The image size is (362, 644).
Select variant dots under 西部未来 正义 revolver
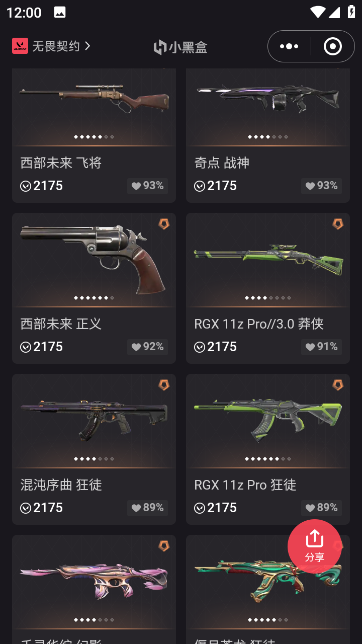(x=94, y=298)
